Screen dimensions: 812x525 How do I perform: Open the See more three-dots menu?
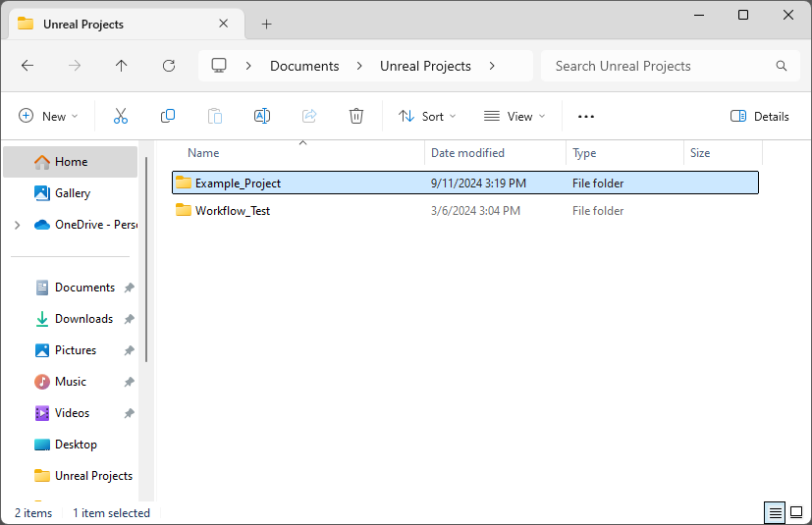(586, 117)
